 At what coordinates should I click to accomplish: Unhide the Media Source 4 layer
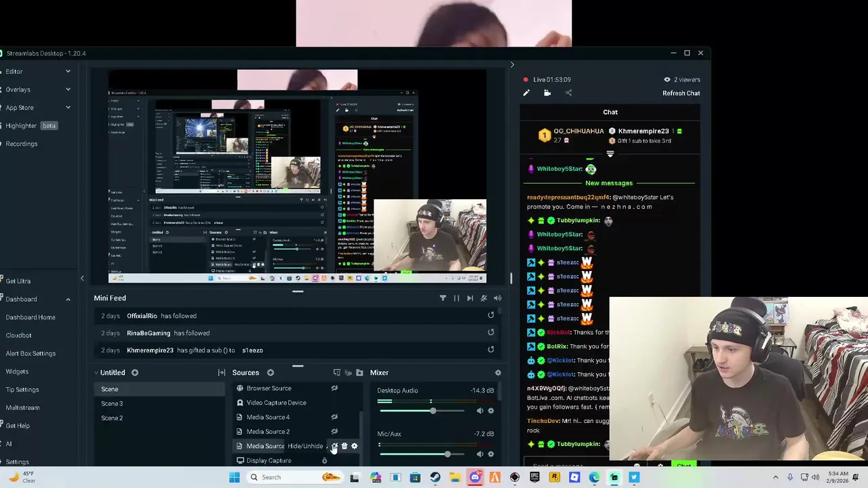[x=334, y=418]
